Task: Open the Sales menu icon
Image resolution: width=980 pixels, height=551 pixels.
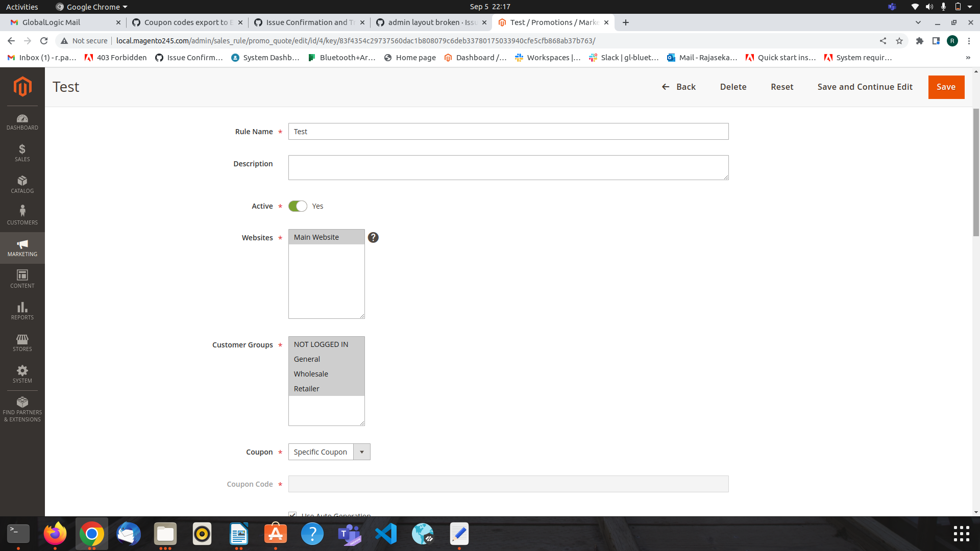Action: click(22, 152)
